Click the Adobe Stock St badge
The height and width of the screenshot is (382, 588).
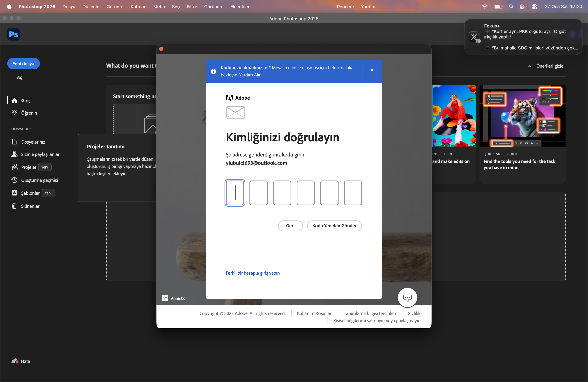(165, 298)
